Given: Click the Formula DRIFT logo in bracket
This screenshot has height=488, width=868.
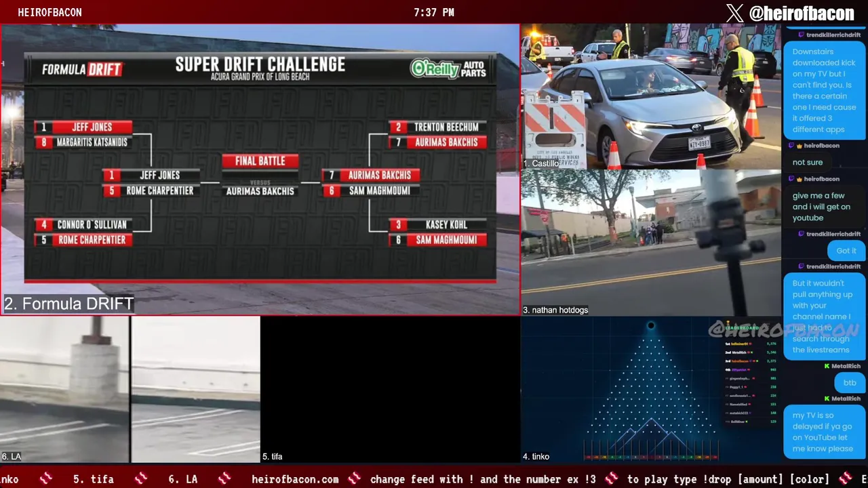Looking at the screenshot, I should point(82,69).
